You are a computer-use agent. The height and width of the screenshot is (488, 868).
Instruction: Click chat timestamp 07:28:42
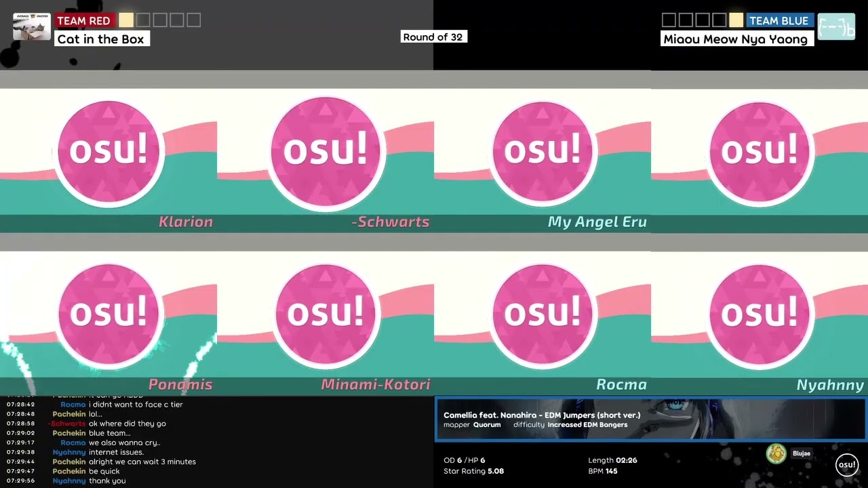(x=20, y=405)
